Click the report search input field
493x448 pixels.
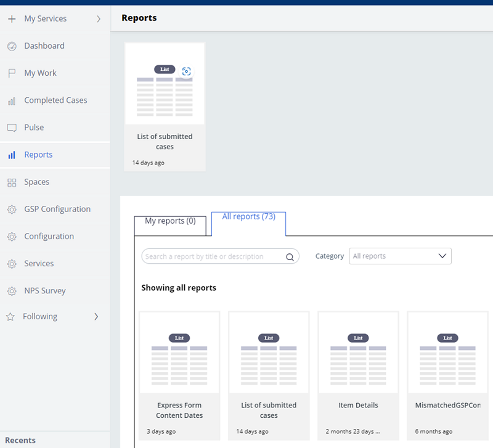[220, 256]
